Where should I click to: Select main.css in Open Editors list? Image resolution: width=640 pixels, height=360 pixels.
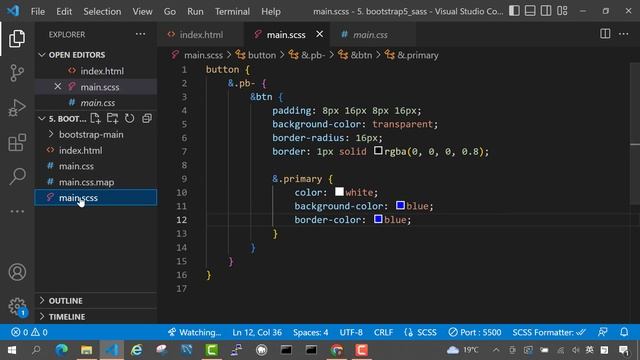coord(96,103)
